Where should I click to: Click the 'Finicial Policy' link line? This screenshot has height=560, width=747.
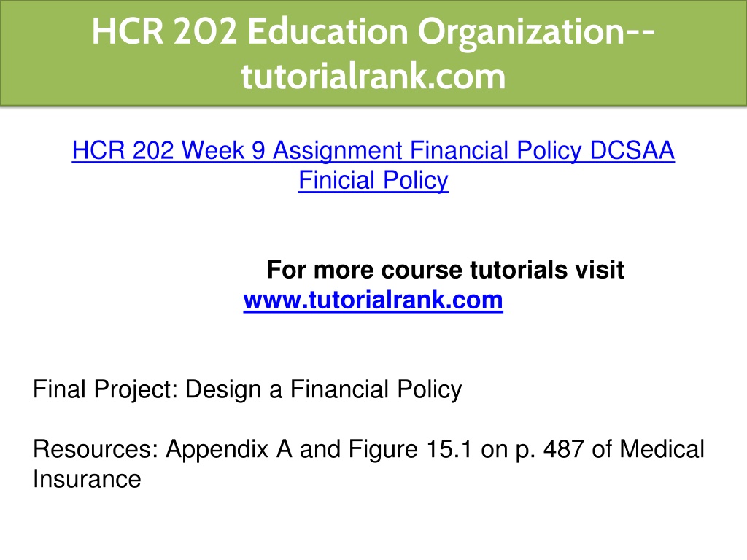[373, 180]
